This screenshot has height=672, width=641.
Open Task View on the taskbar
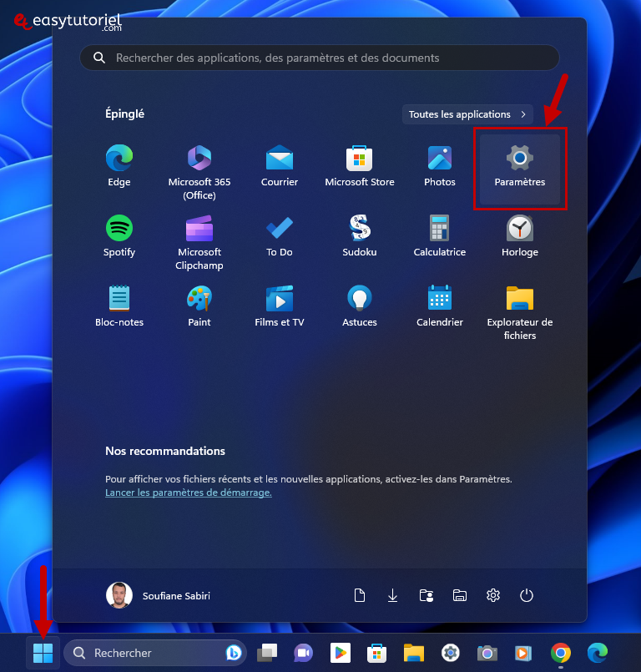267,653
